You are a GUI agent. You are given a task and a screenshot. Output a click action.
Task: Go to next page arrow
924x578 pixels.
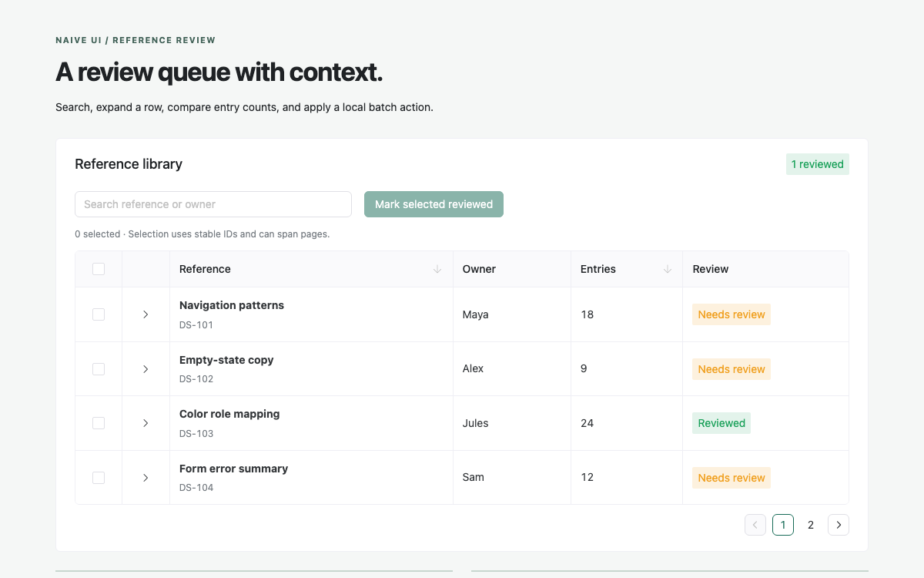[x=839, y=525]
